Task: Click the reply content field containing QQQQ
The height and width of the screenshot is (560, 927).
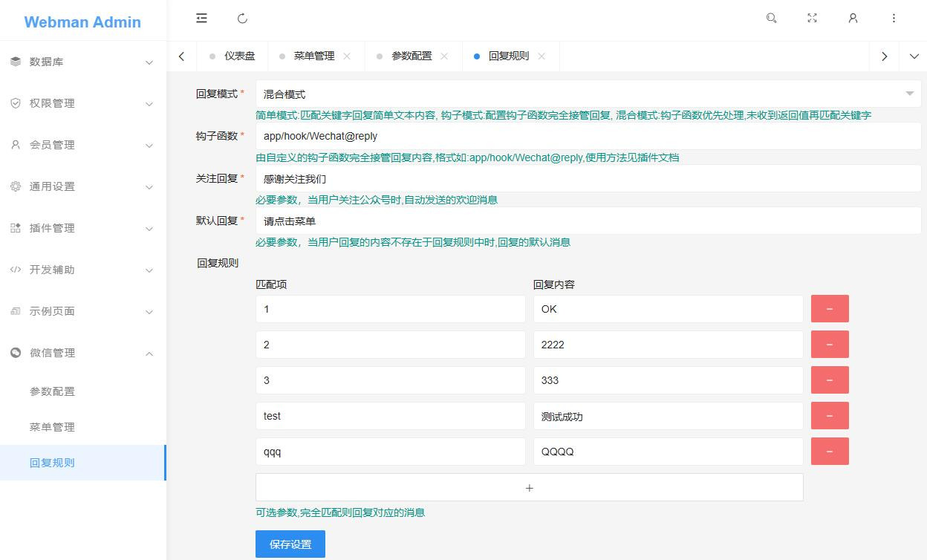Action: 669,452
